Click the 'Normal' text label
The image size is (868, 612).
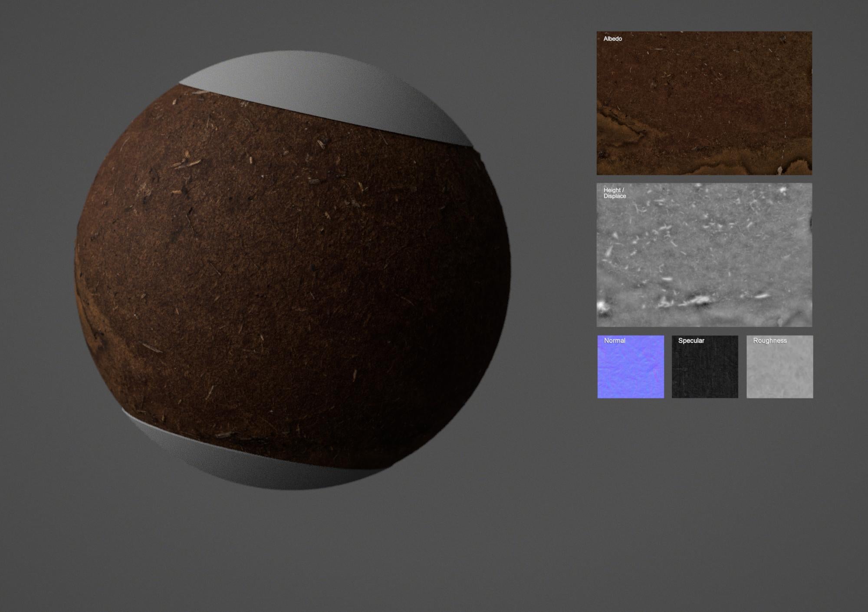615,341
